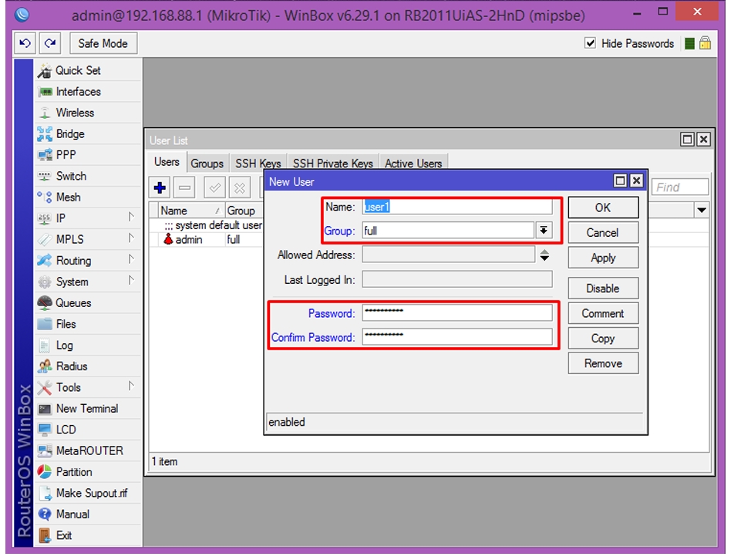Open the Partition section
731x560 pixels.
click(x=88, y=472)
